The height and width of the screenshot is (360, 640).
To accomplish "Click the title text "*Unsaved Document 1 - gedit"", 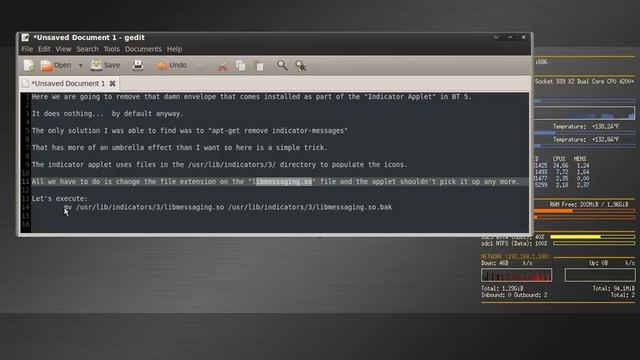I will 89,38.
